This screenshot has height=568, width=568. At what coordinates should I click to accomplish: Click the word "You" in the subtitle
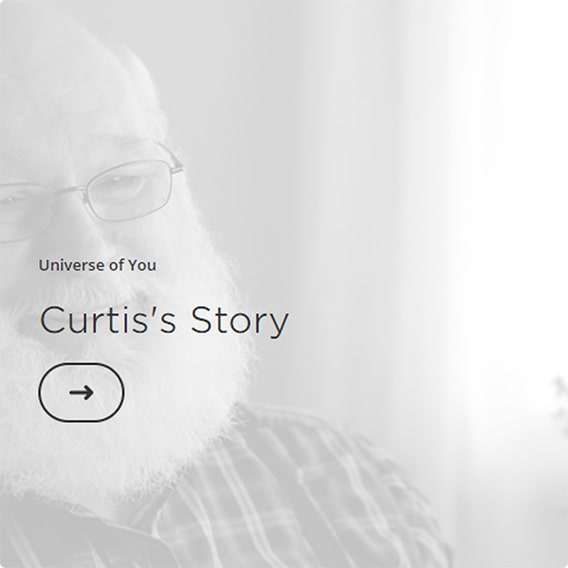click(142, 265)
